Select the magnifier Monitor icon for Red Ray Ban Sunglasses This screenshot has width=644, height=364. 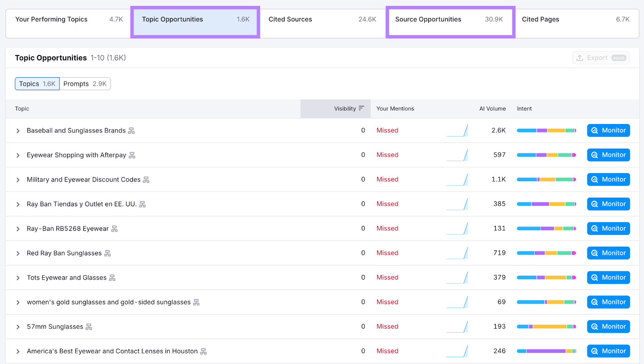(x=594, y=253)
